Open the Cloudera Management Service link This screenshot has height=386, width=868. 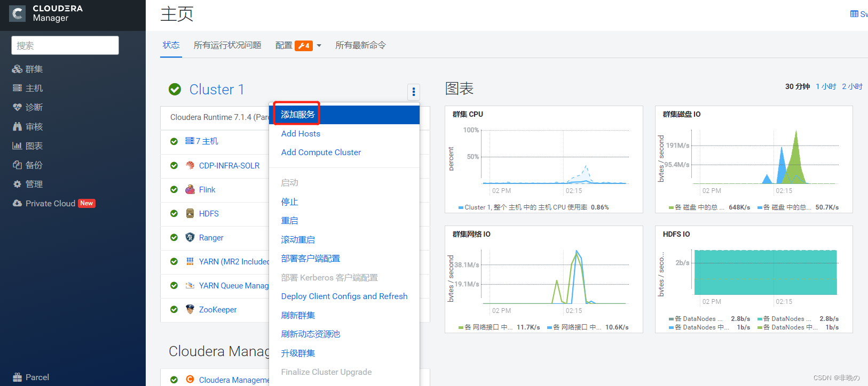coord(234,380)
